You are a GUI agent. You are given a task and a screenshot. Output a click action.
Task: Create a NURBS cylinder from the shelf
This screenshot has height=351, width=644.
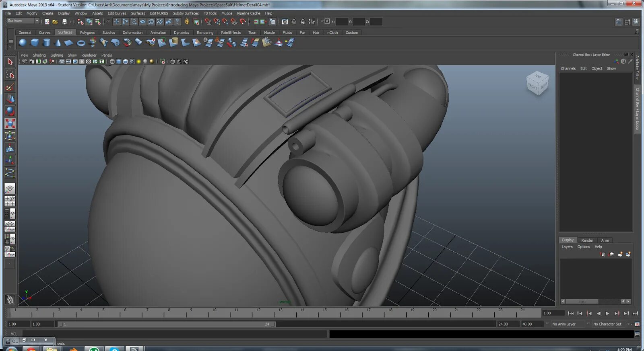(x=46, y=42)
